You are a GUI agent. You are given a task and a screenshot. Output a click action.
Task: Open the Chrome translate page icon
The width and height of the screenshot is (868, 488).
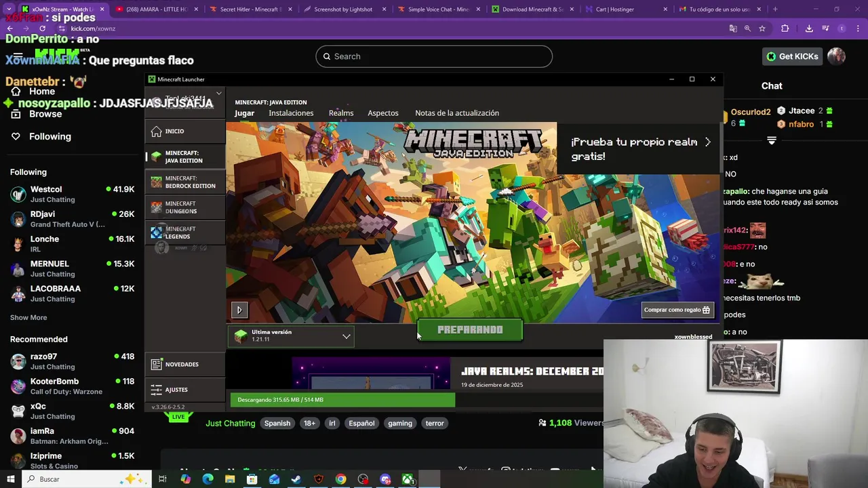[733, 28]
